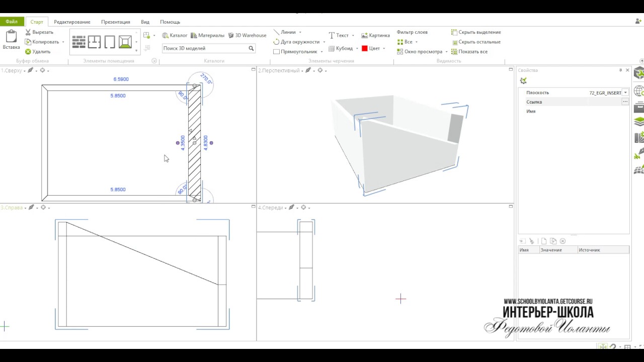Open the Каталог catalog

point(175,35)
